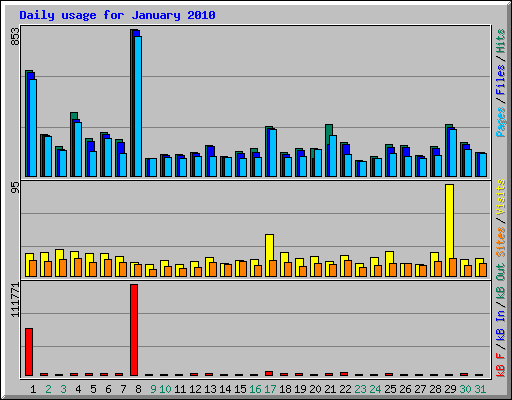Select the Visits legend label
The width and height of the screenshot is (512, 400).
pyautogui.click(x=501, y=197)
